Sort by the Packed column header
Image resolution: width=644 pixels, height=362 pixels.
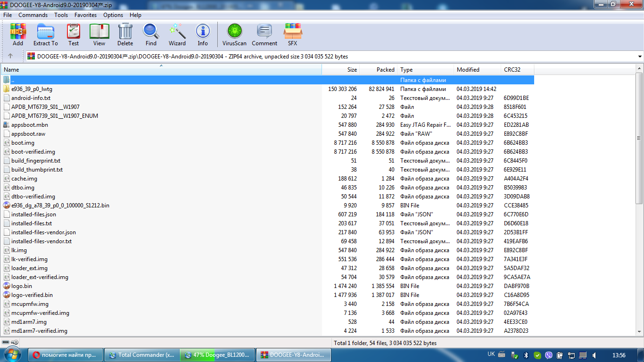[378, 69]
